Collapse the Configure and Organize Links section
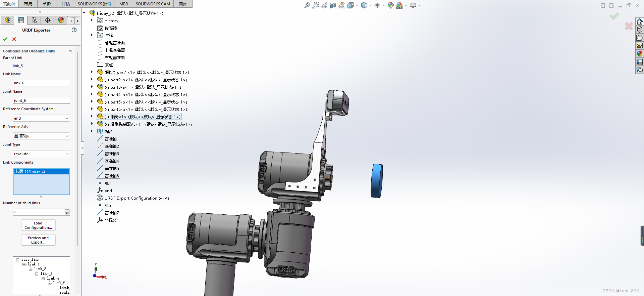Viewport: 644px width, 296px height. pyautogui.click(x=70, y=51)
